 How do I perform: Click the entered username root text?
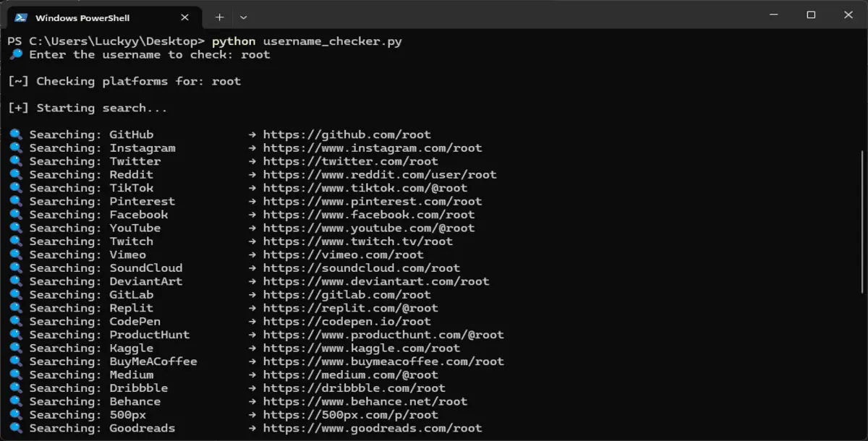pyautogui.click(x=255, y=54)
